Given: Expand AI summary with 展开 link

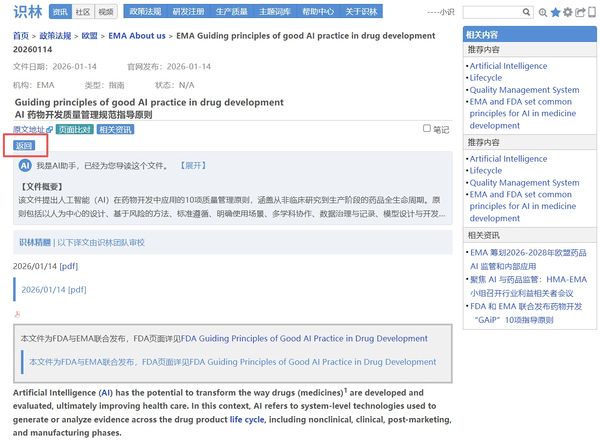Looking at the screenshot, I should point(192,165).
